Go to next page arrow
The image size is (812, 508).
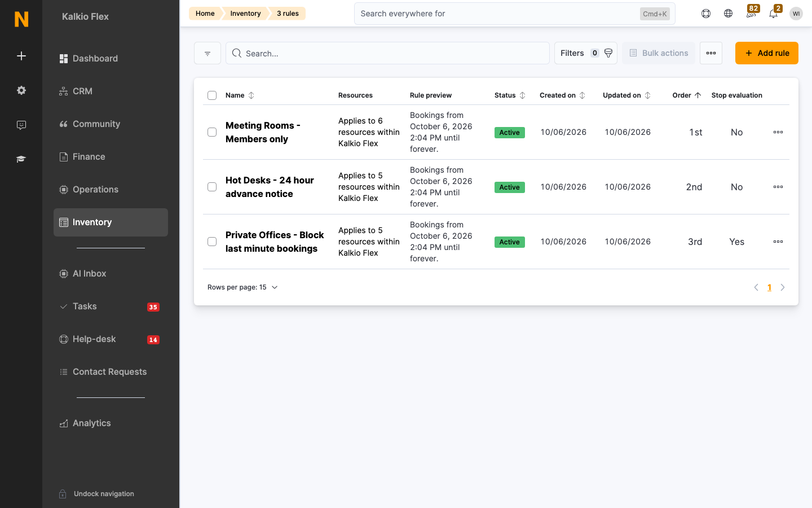click(x=783, y=287)
